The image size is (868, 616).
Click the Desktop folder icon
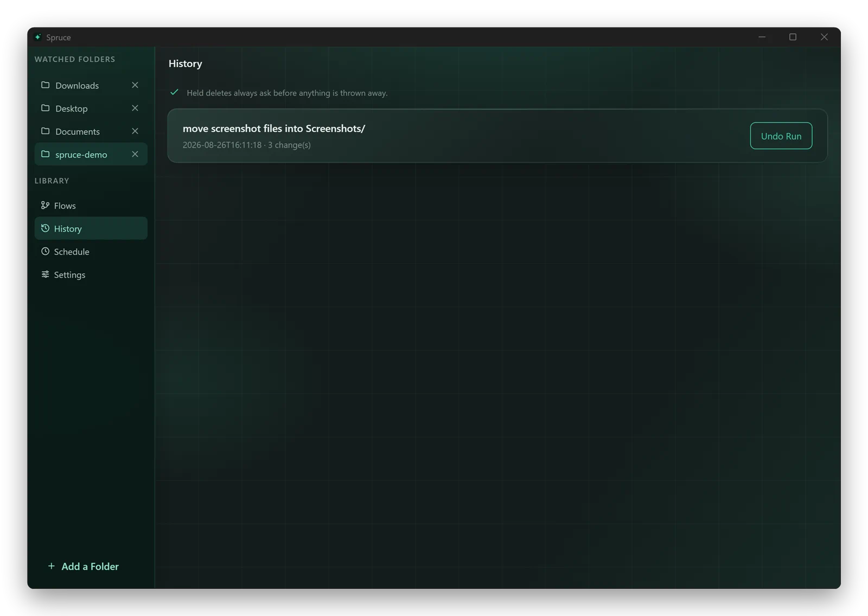pos(45,108)
